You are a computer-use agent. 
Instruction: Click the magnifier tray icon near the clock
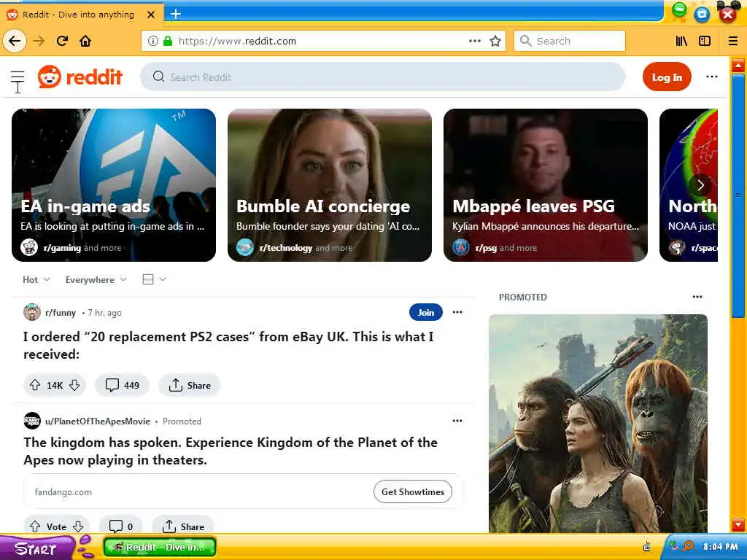688,546
